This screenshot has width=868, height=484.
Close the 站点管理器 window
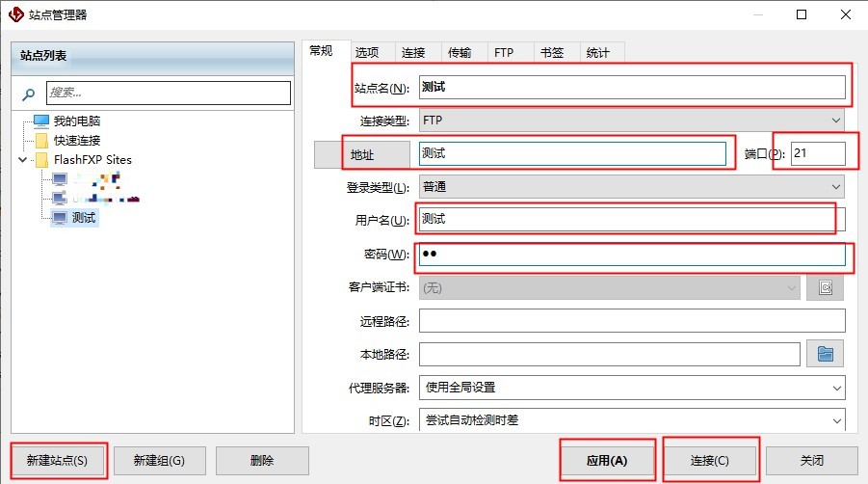click(x=845, y=14)
